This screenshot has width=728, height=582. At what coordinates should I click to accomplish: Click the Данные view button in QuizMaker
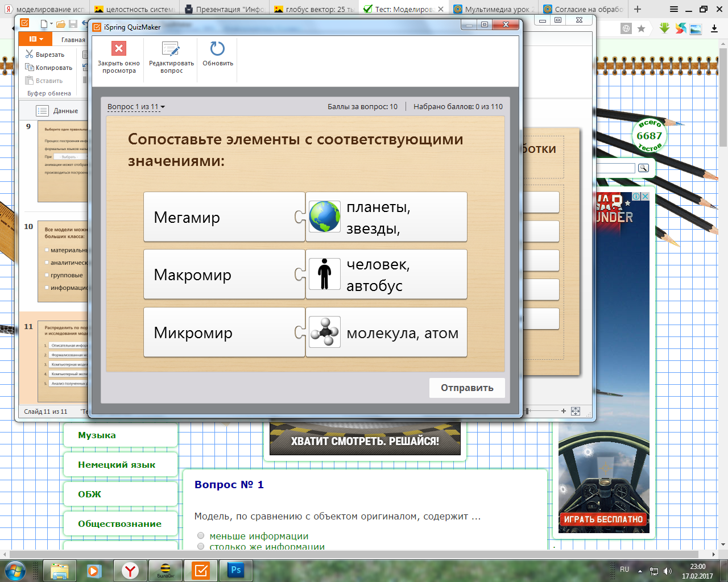coord(57,111)
